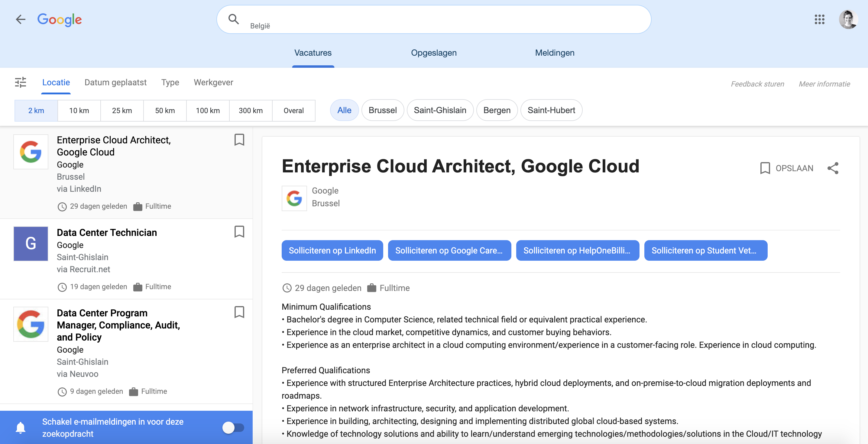Select the Locatie filter tab

56,83
